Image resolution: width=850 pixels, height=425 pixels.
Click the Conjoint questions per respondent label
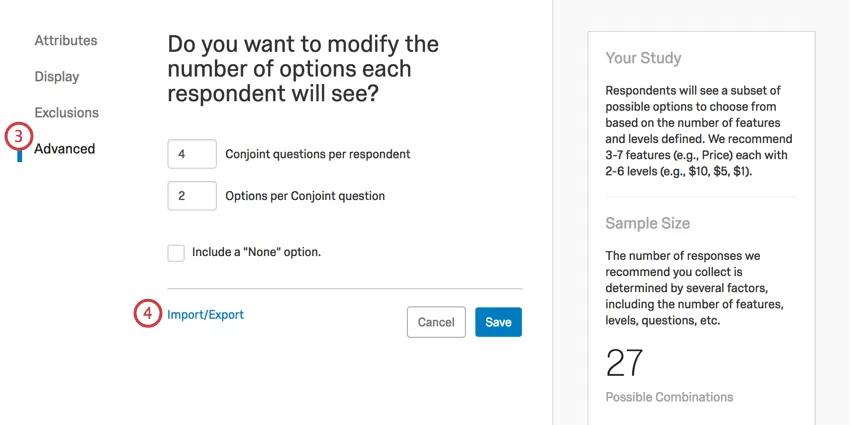tap(318, 154)
